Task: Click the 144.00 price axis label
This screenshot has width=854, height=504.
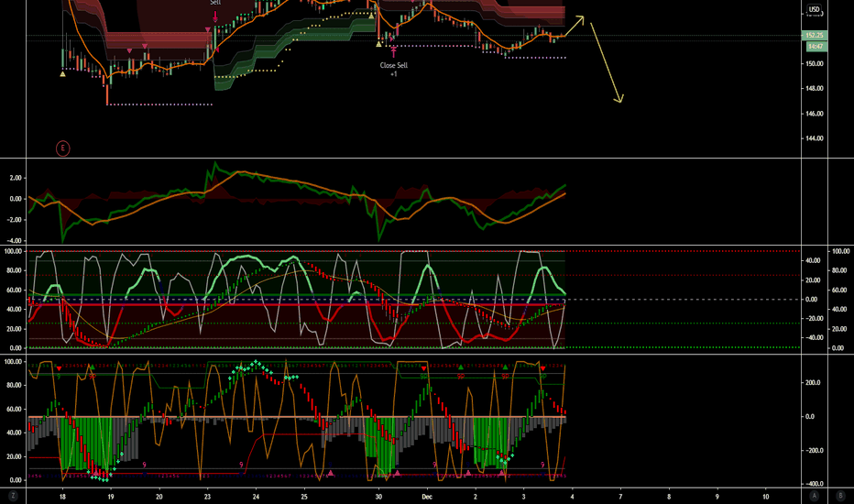Action: pos(815,138)
